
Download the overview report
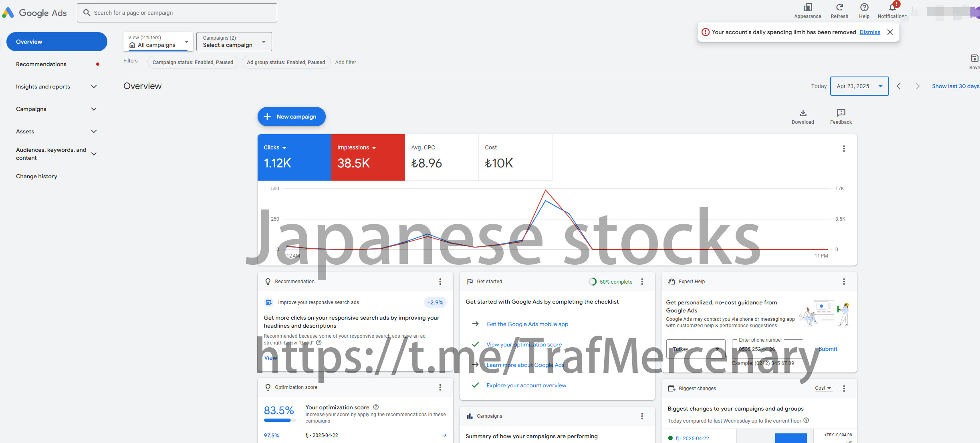(x=803, y=117)
